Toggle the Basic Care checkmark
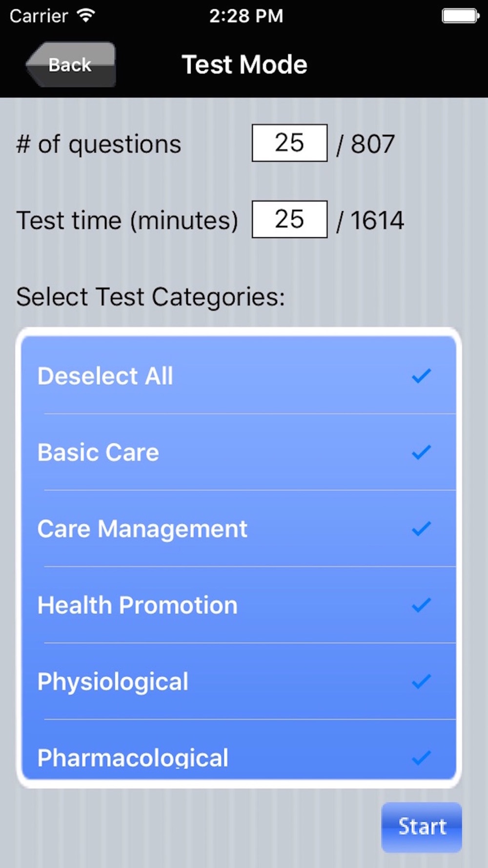This screenshot has height=868, width=488. point(421,452)
